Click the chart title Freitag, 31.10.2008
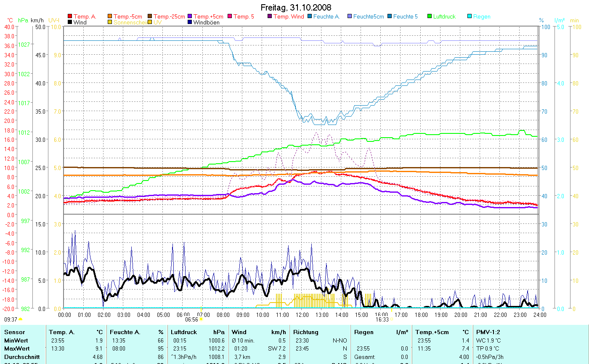 (x=296, y=8)
